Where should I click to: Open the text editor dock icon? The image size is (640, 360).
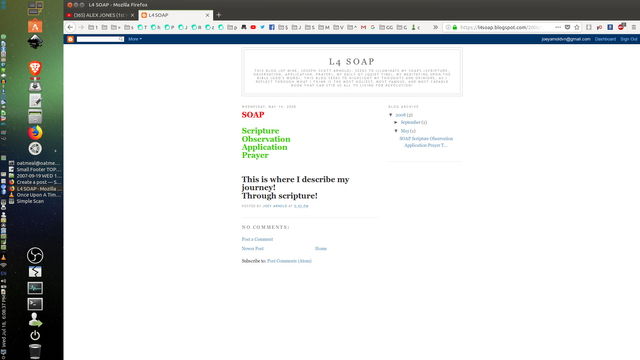click(x=35, y=101)
